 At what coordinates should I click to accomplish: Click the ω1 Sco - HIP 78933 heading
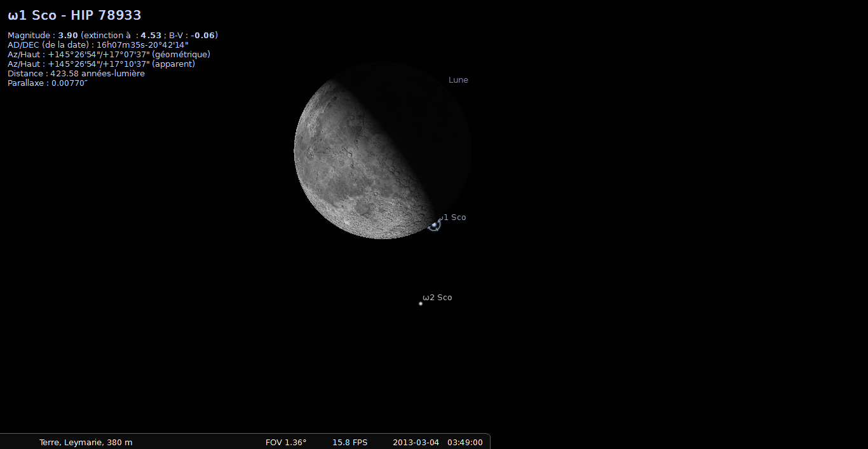pos(74,15)
